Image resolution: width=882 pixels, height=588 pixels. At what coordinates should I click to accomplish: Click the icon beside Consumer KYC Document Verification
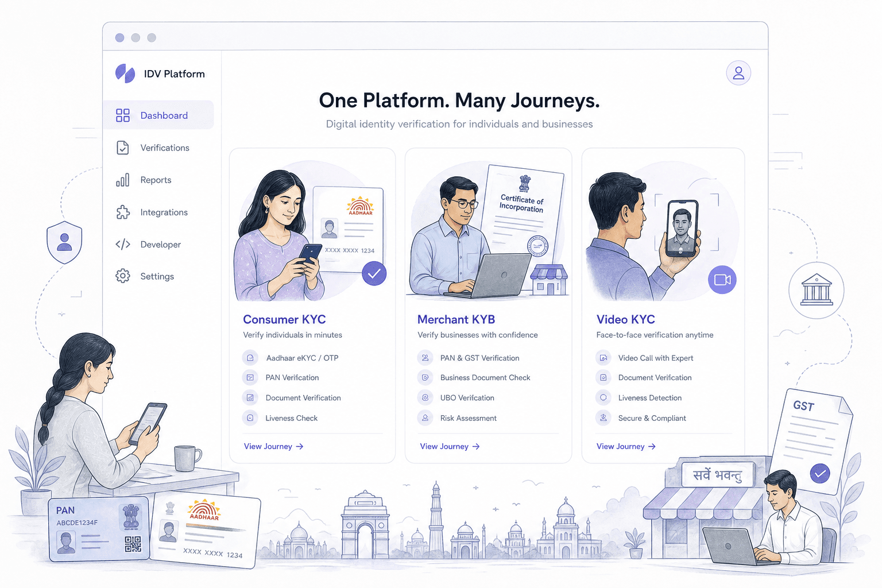coord(250,397)
